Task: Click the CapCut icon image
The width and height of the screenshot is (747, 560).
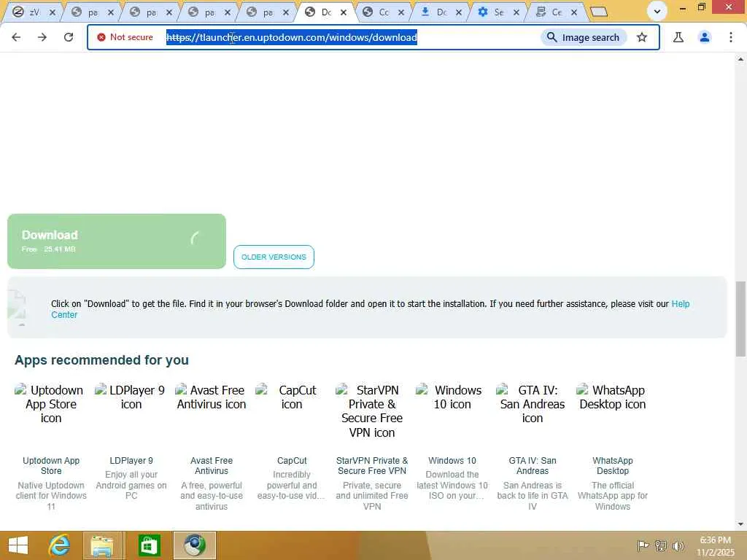Action: coord(292,397)
